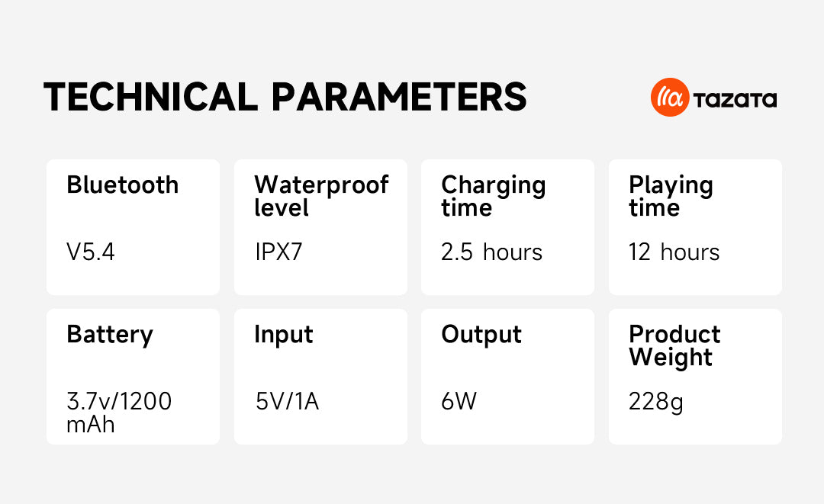Click the 228g weight value

[x=655, y=401]
